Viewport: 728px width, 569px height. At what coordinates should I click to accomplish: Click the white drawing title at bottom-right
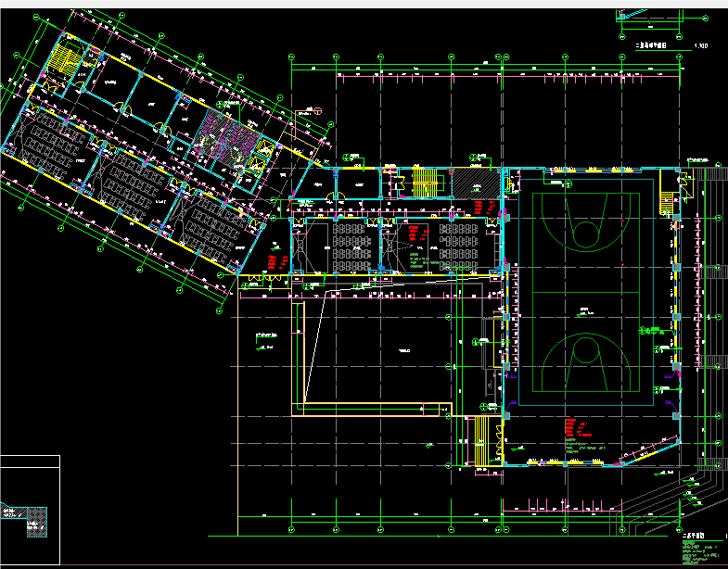pyautogui.click(x=693, y=535)
